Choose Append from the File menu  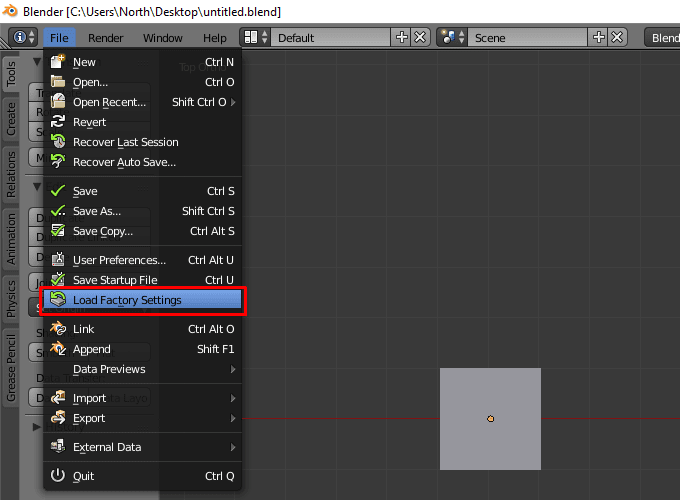pos(142,349)
